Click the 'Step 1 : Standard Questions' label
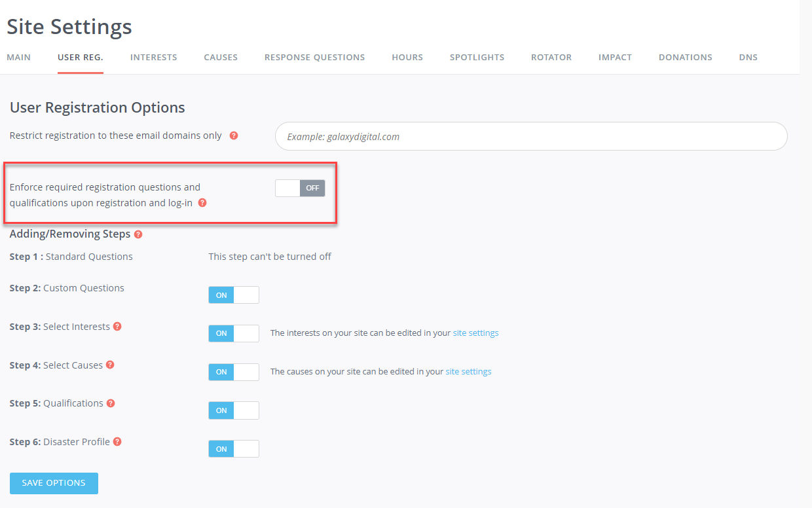 coord(71,257)
